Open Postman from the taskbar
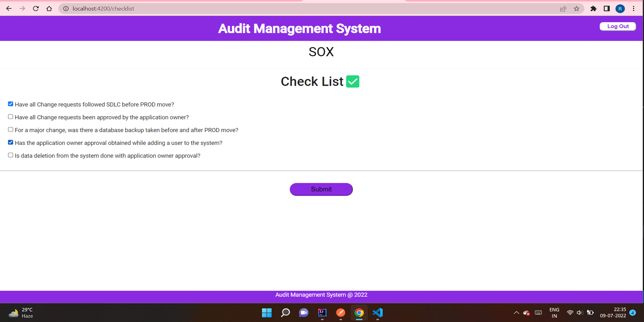 point(341,313)
